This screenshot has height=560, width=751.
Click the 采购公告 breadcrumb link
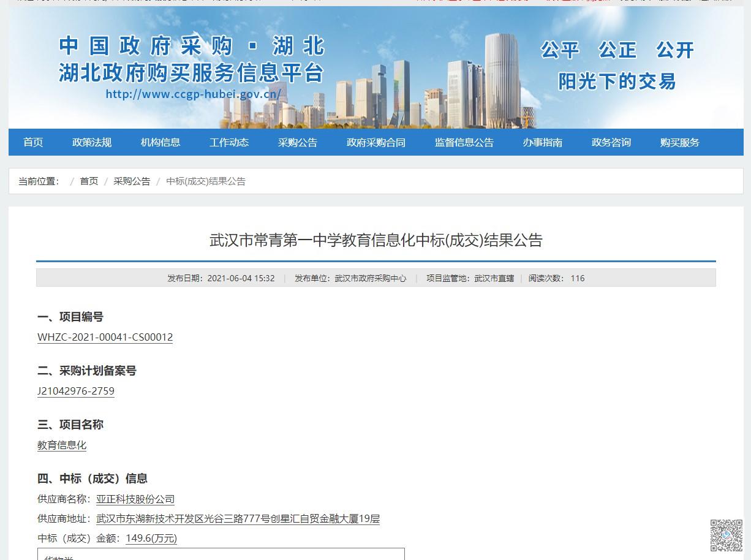point(132,181)
